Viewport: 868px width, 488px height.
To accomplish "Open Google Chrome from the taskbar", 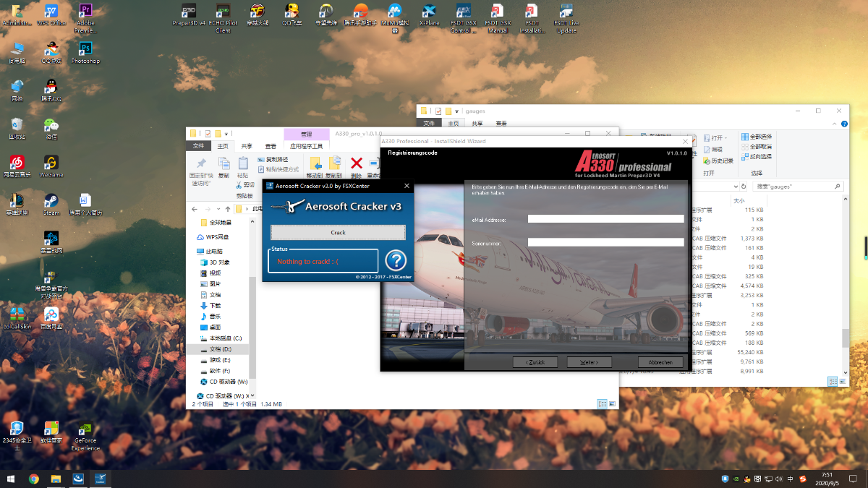I will point(34,479).
